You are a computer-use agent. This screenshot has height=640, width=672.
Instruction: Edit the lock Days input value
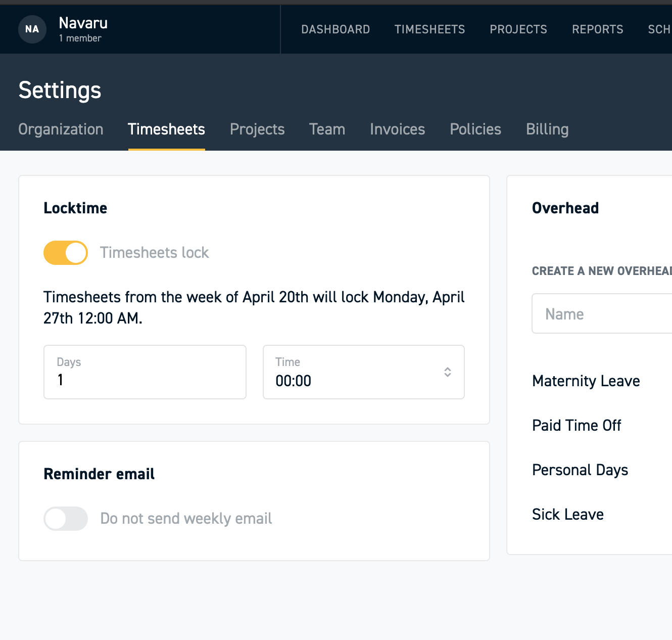145,380
